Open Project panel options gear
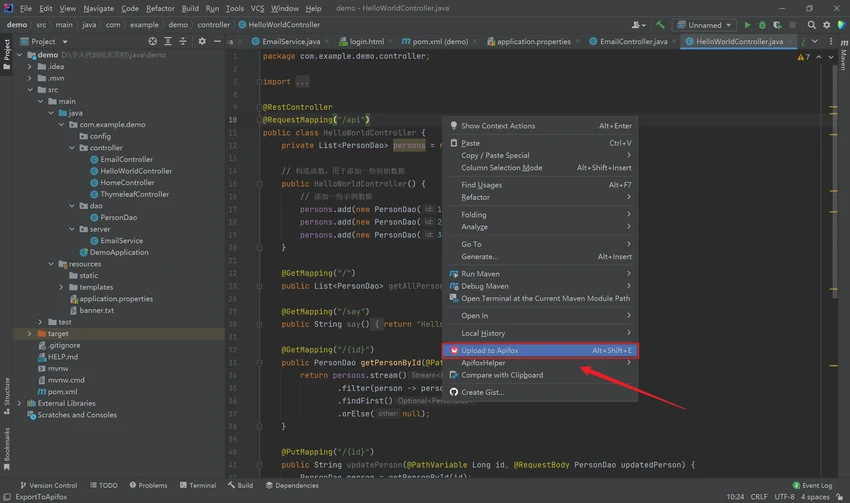The height and width of the screenshot is (503, 850). point(202,41)
